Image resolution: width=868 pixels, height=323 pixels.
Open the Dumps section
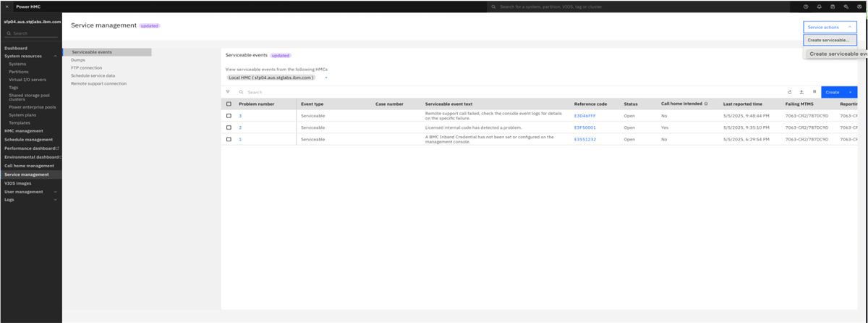78,60
